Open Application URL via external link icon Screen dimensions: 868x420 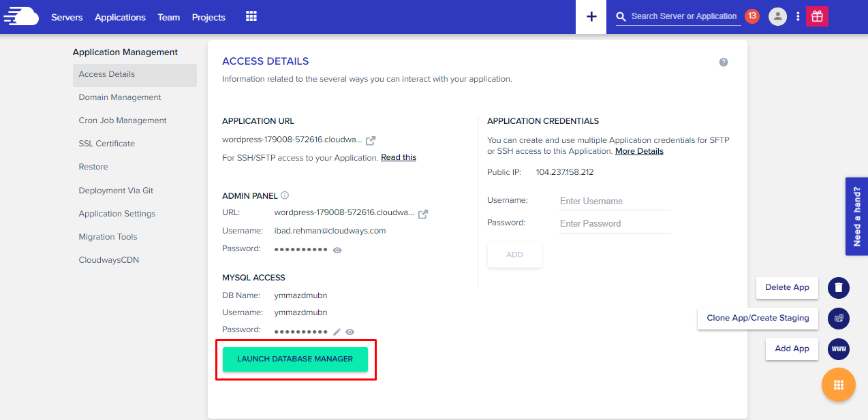click(370, 140)
